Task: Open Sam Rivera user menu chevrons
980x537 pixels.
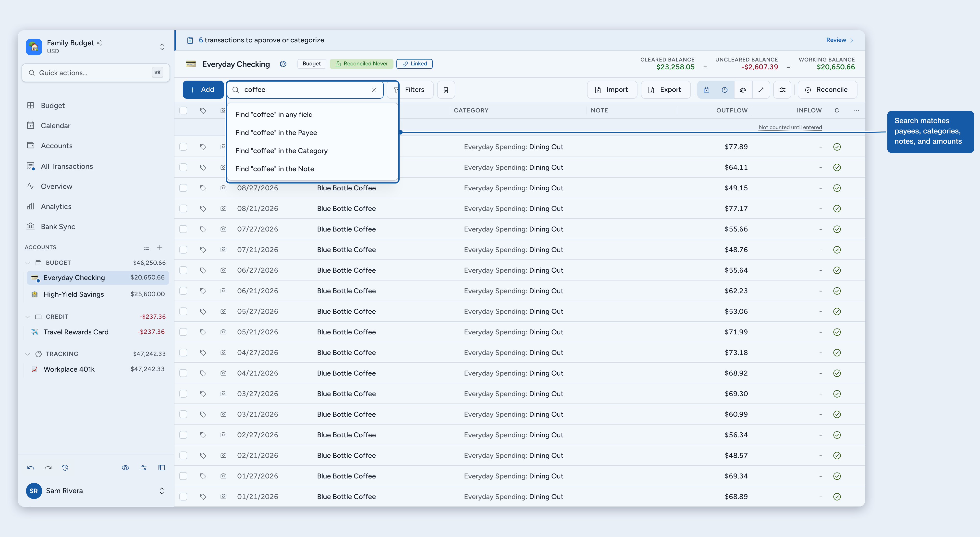Action: point(162,491)
